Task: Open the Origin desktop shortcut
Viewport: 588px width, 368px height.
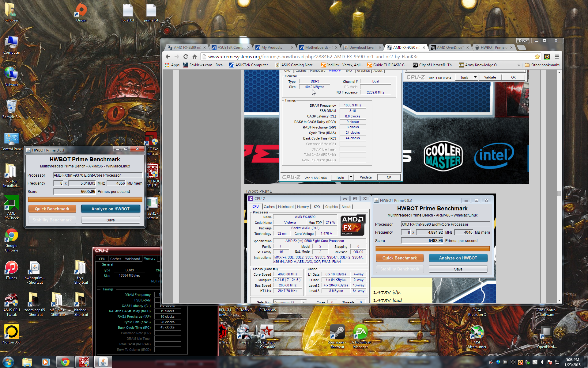Action: tap(81, 12)
